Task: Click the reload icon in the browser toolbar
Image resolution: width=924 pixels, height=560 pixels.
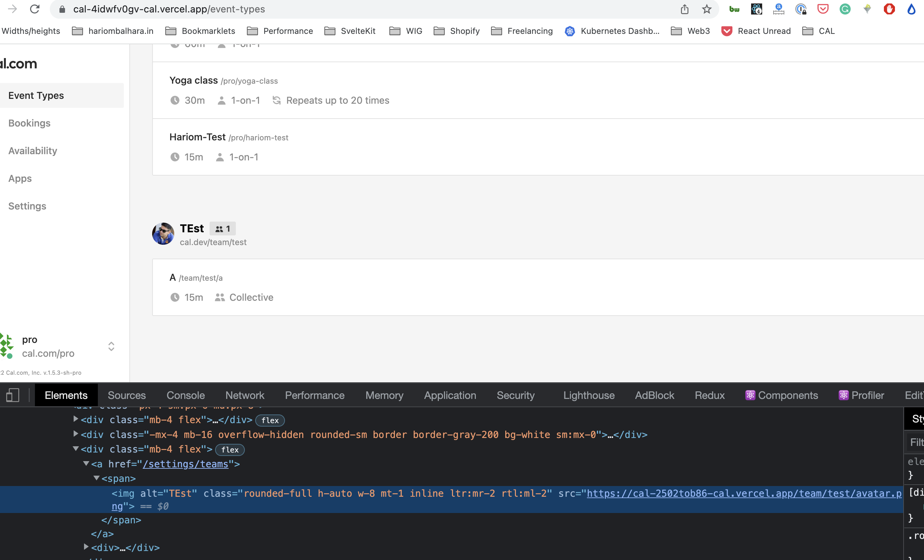Action: point(35,9)
